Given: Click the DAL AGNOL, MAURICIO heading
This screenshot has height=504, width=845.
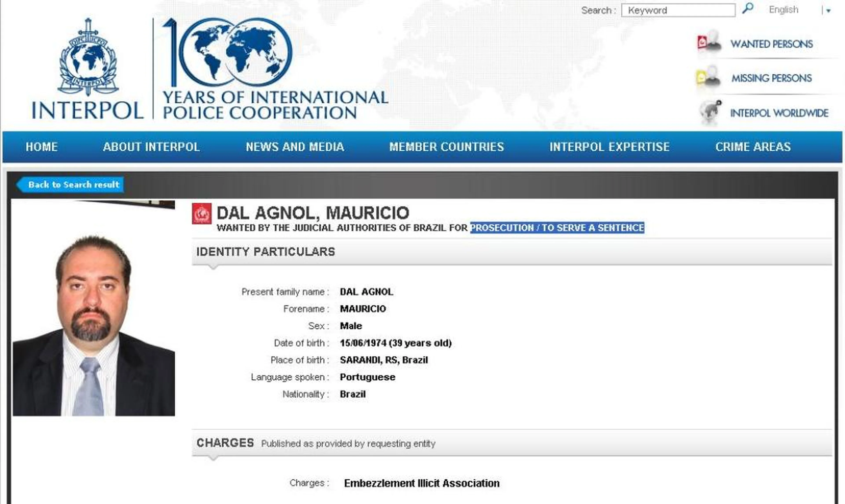Looking at the screenshot, I should click(313, 213).
